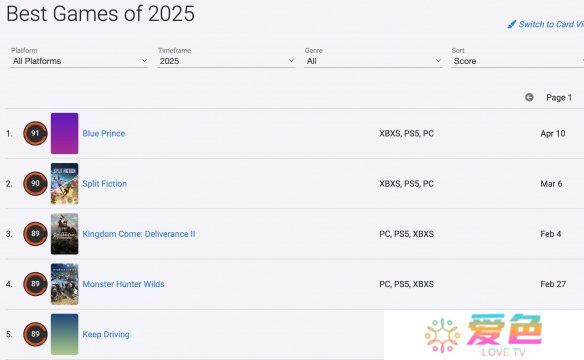
Task: Click the brush icon beside Switch to Card View
Action: 512,24
